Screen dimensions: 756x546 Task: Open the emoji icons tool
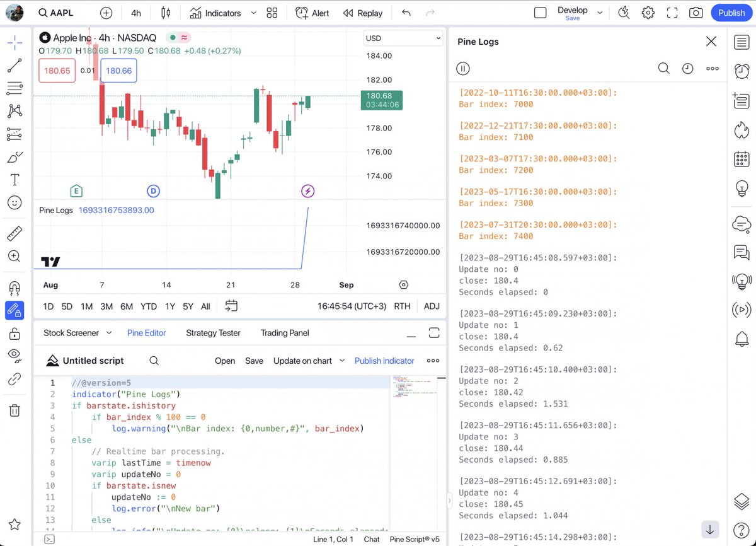[x=14, y=202]
